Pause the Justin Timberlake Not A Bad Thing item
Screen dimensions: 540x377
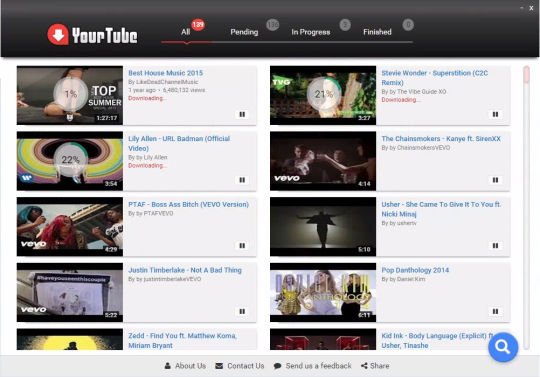pyautogui.click(x=242, y=312)
